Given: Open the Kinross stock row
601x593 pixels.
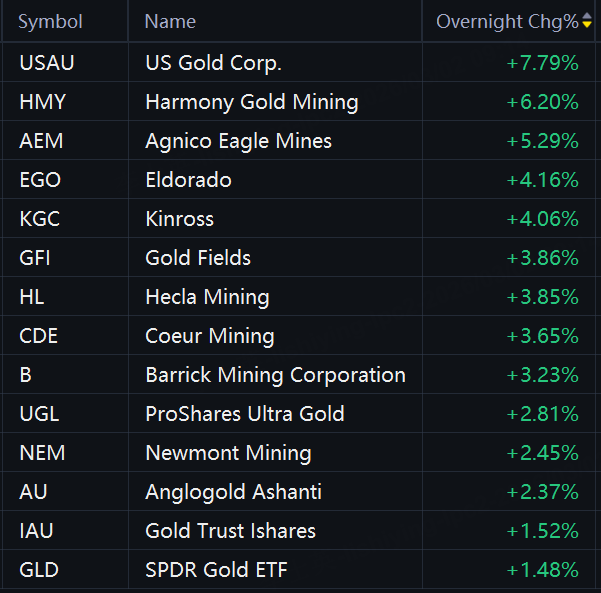Looking at the screenshot, I should point(179,219).
